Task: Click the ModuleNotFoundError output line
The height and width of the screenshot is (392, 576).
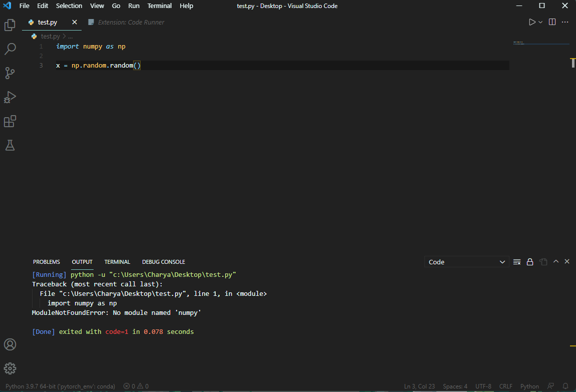Action: [117, 312]
